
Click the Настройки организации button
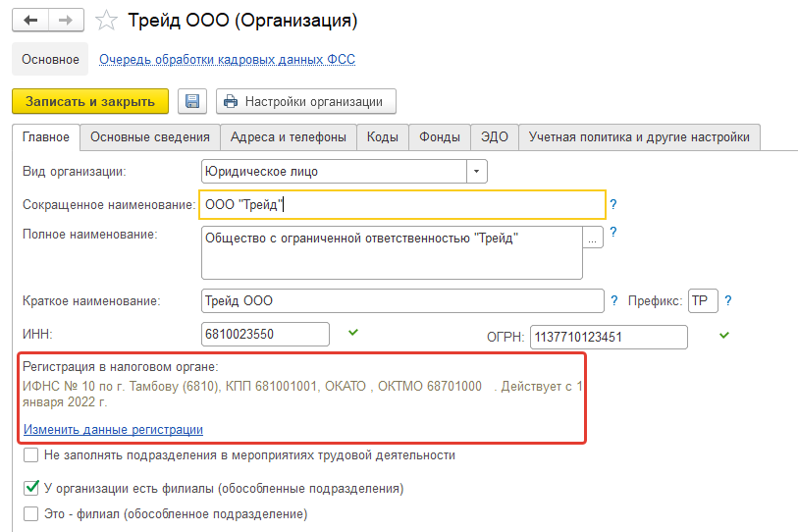[x=305, y=101]
